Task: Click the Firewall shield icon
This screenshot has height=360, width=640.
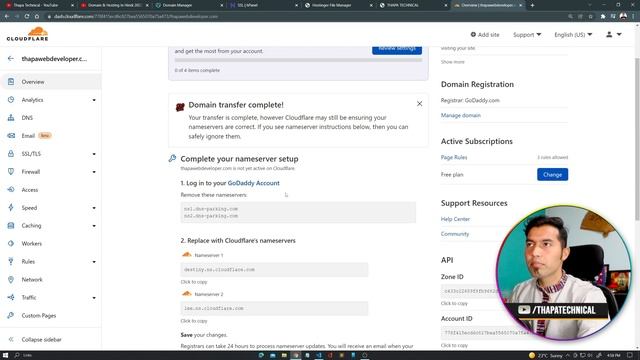Action: click(11, 171)
